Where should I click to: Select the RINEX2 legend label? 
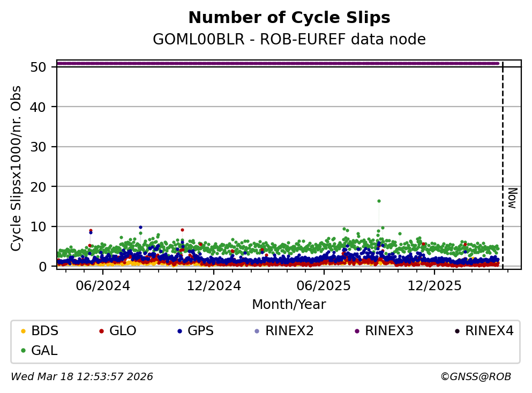(289, 331)
